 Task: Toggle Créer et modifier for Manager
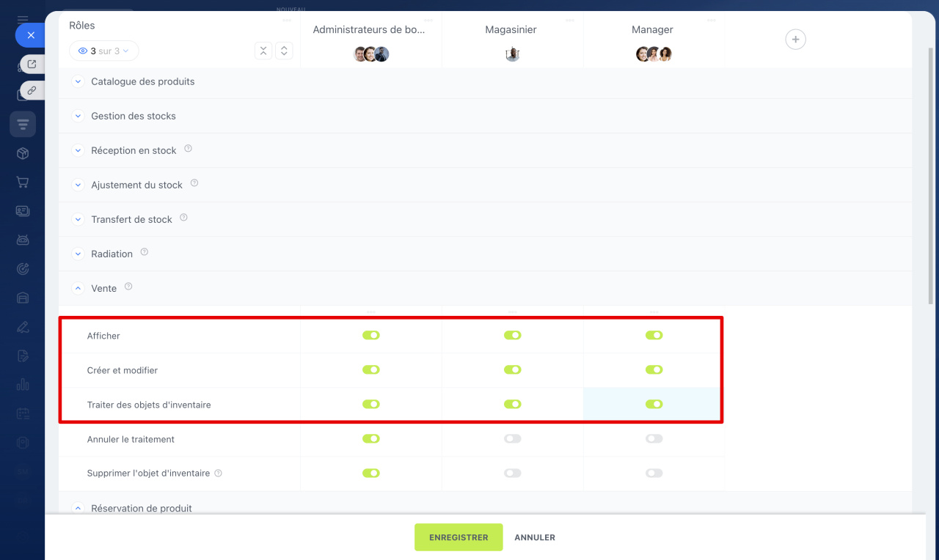click(654, 369)
